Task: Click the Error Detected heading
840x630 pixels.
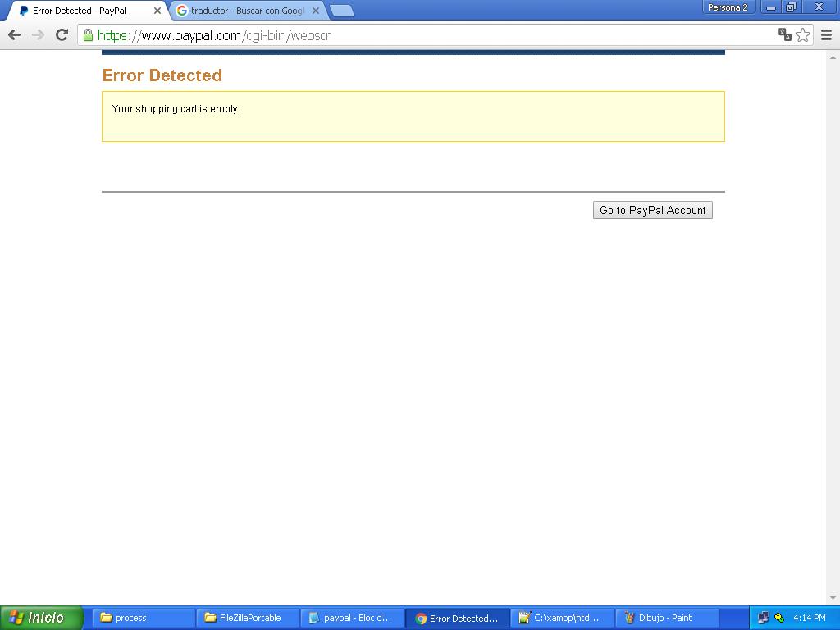Action: (162, 75)
